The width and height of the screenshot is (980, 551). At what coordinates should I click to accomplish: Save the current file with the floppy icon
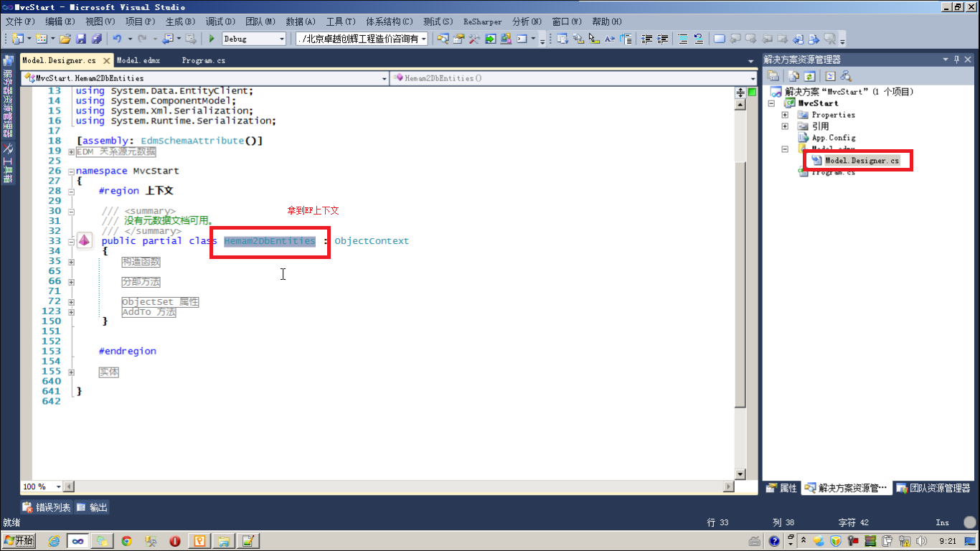coord(81,39)
